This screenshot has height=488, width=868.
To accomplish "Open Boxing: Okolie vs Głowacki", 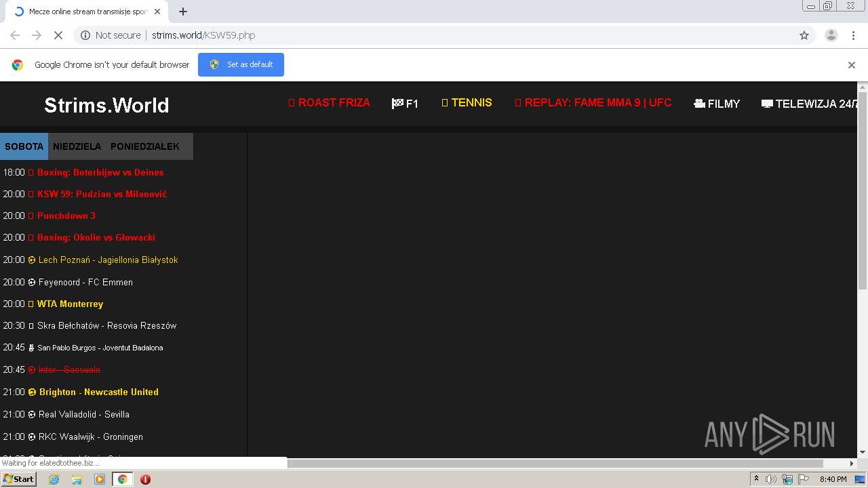I will point(96,237).
